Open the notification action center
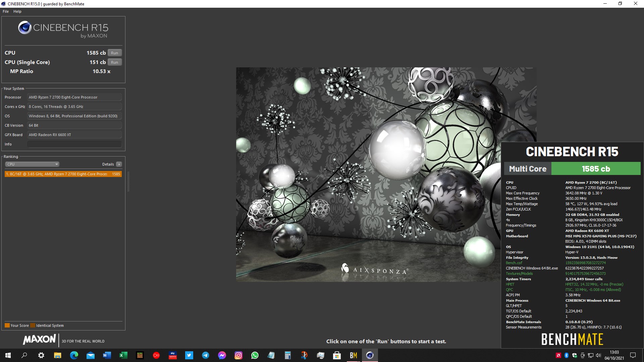The width and height of the screenshot is (644, 362). (633, 355)
